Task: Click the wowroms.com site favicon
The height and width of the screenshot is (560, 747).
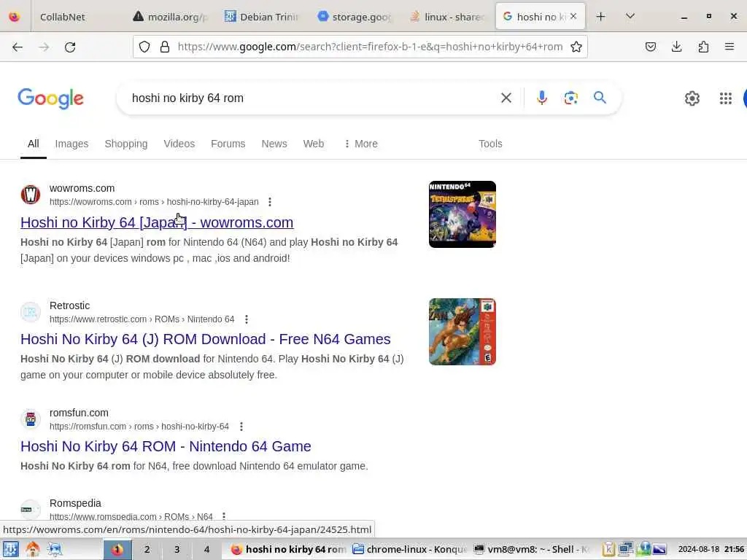Action: pos(31,195)
